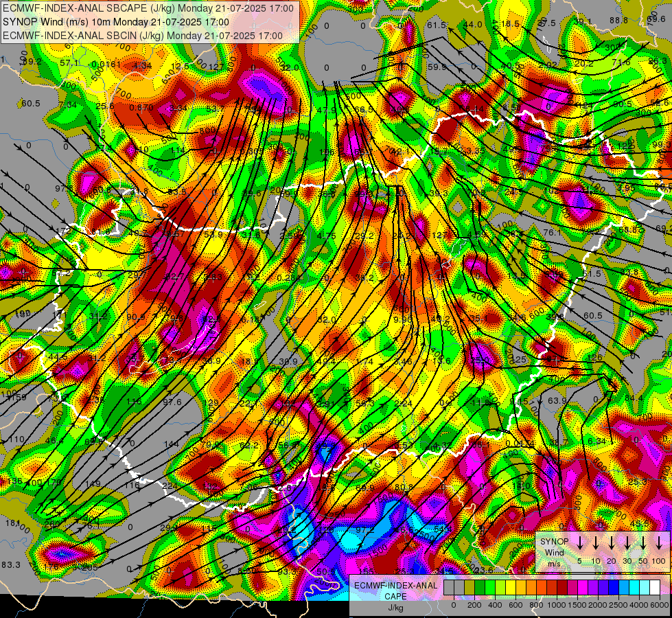Click station value '149' on the map
This screenshot has width=672, height=618.
(93, 484)
